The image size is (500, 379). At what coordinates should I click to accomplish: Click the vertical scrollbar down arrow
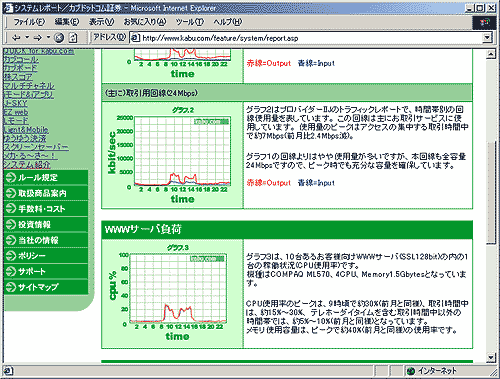[x=491, y=358]
